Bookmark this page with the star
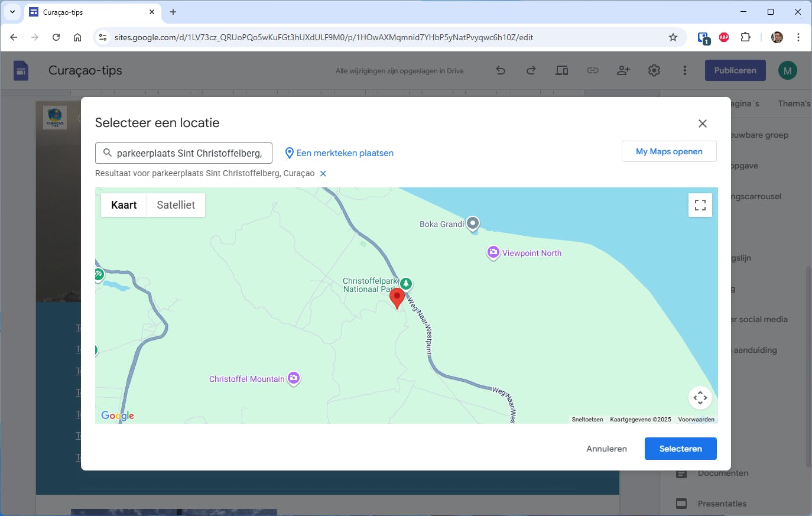Viewport: 812px width, 516px height. point(673,37)
